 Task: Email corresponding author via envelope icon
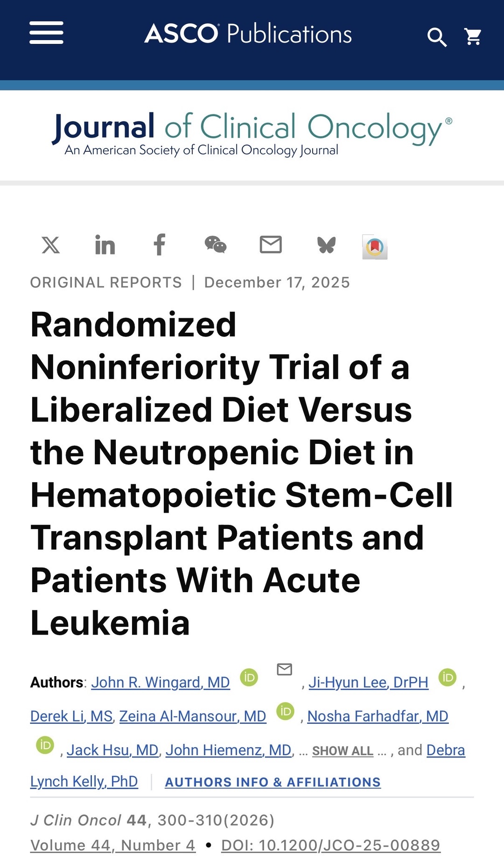(284, 669)
